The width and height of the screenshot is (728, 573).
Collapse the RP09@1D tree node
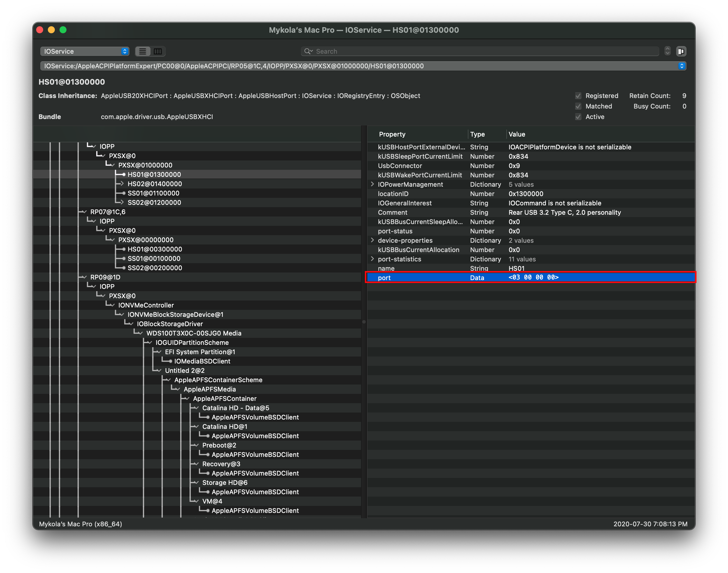(85, 277)
